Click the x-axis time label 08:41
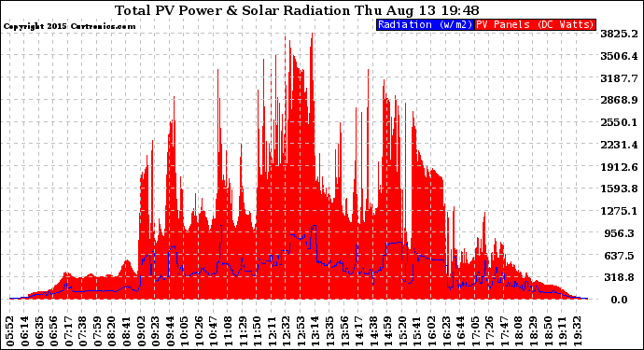The image size is (644, 350). (x=127, y=331)
